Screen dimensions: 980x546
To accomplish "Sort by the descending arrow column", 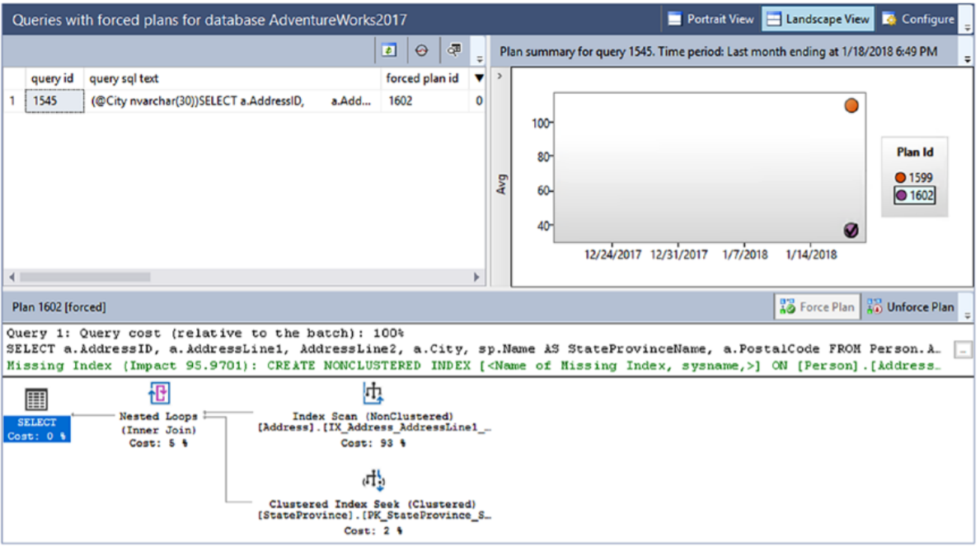I will 479,78.
